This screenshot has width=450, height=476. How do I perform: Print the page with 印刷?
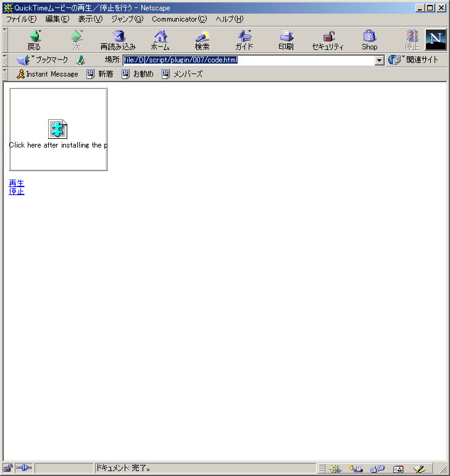point(286,40)
